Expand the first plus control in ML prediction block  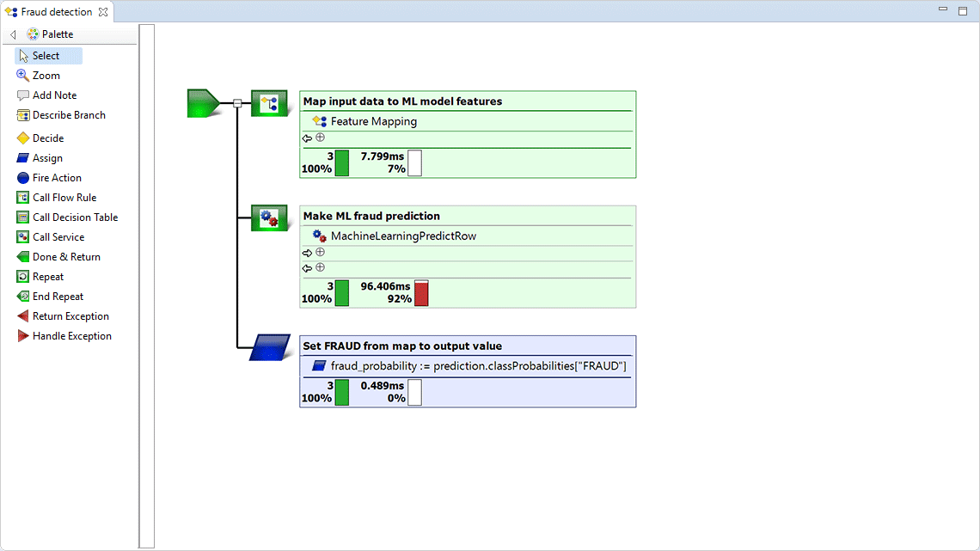point(319,252)
